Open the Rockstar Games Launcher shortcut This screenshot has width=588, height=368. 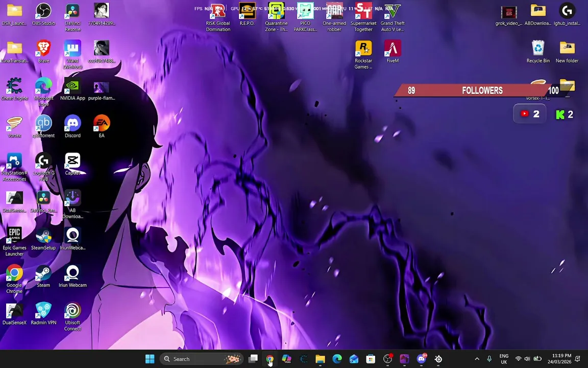[x=363, y=55]
